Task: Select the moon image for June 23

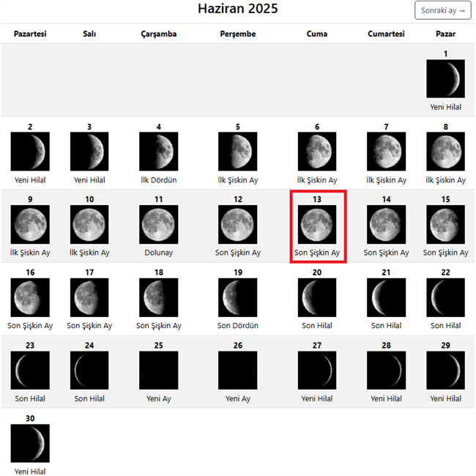Action: coord(30,371)
